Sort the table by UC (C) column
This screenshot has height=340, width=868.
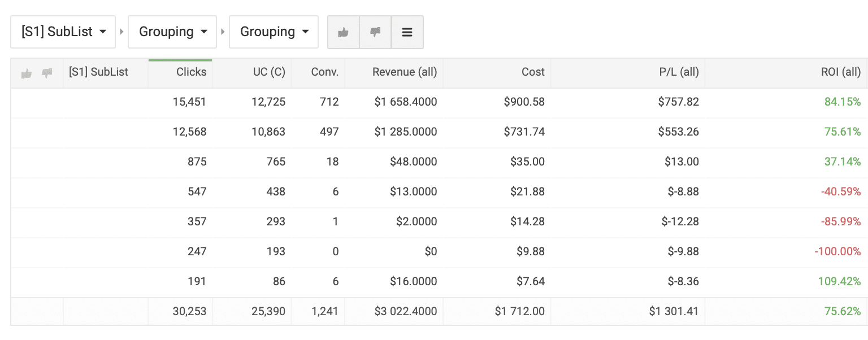click(x=268, y=72)
